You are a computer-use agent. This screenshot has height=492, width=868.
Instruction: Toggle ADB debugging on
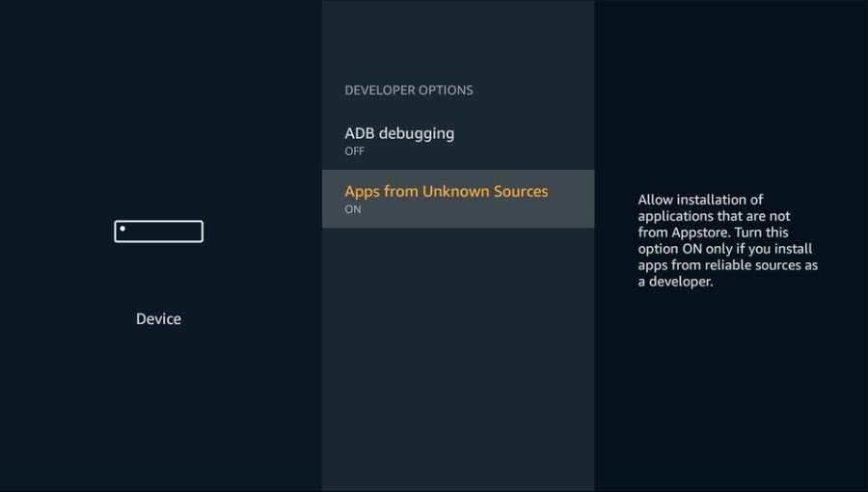point(458,141)
